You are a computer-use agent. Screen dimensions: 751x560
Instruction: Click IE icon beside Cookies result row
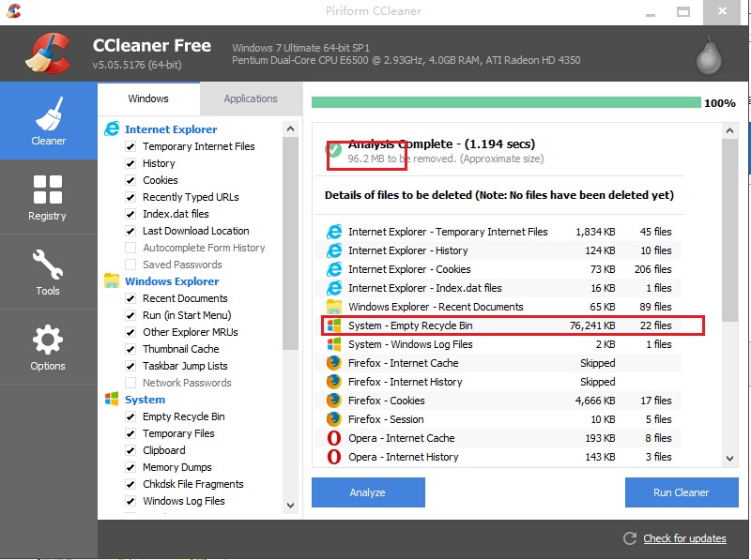coord(334,269)
